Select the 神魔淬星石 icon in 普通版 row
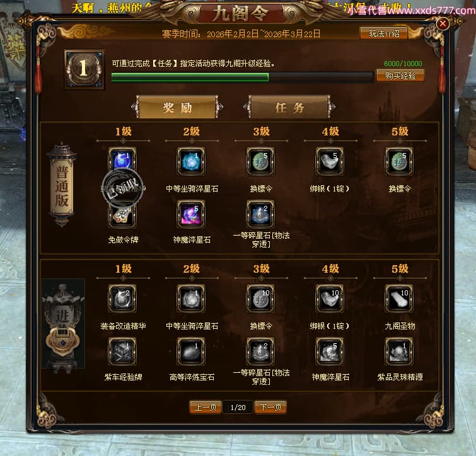476x456 pixels. pyautogui.click(x=191, y=214)
